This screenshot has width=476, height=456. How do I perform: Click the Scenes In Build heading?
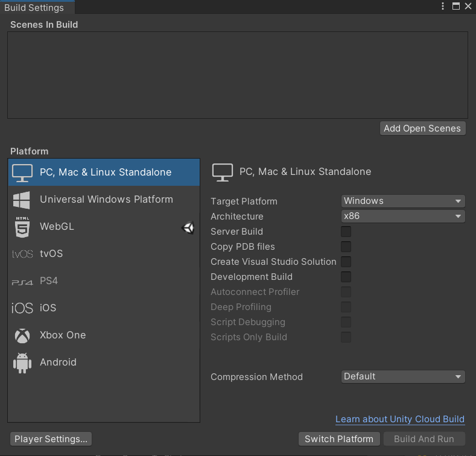coord(44,25)
